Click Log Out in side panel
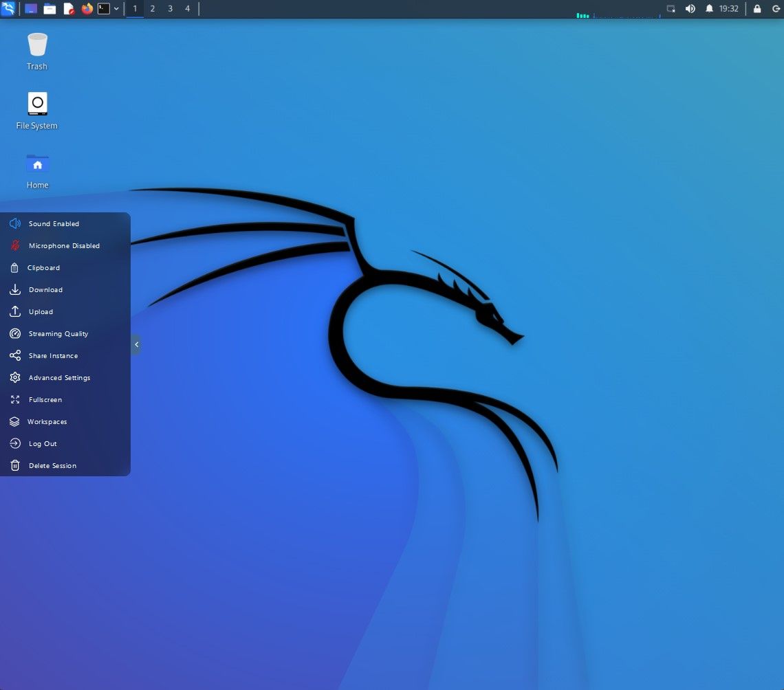This screenshot has height=690, width=784. point(43,444)
